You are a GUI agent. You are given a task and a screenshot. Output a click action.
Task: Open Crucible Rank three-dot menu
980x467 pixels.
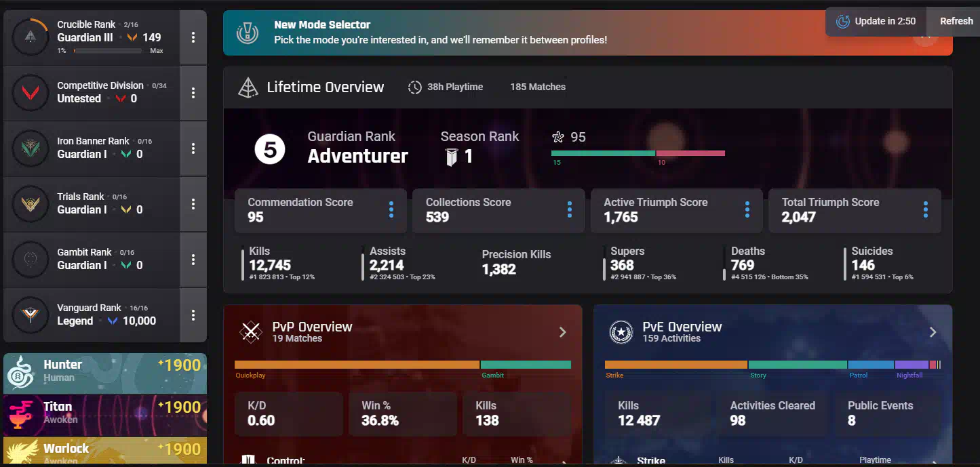193,37
